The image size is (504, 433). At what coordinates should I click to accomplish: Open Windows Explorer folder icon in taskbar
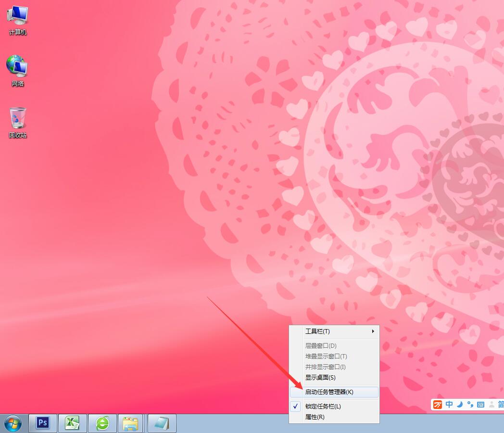coord(130,423)
